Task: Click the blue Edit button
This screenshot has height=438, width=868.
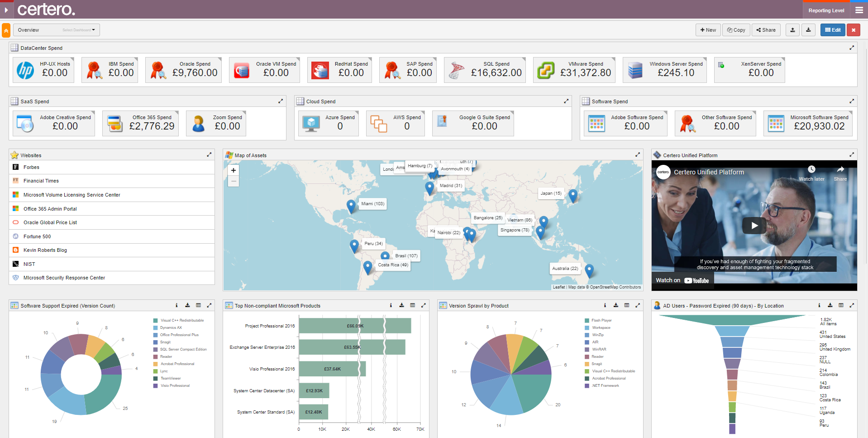Action: (833, 30)
